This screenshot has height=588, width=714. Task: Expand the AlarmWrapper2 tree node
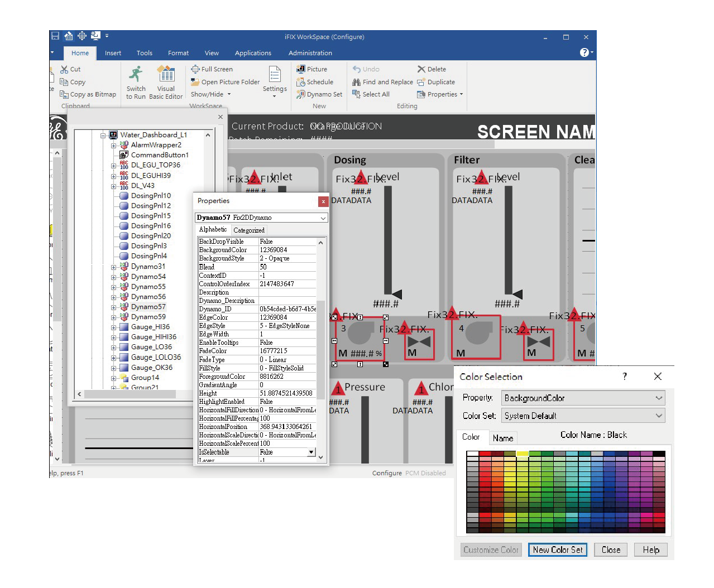tap(113, 146)
